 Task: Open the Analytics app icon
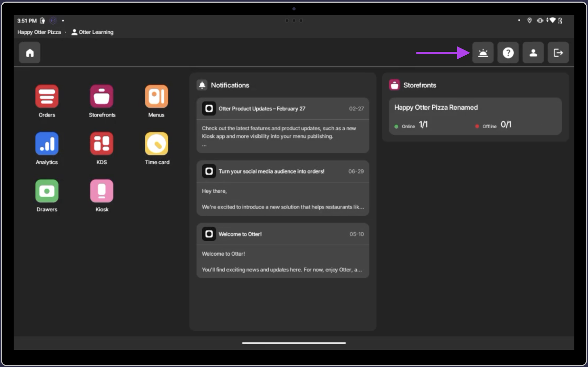point(47,144)
